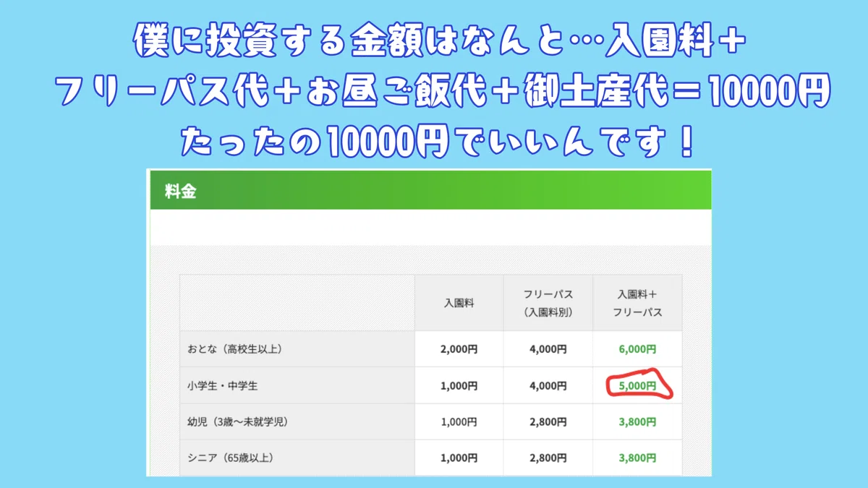This screenshot has width=868, height=488.
Task: Click the headline line starting フリーパス代
Action: (442, 93)
